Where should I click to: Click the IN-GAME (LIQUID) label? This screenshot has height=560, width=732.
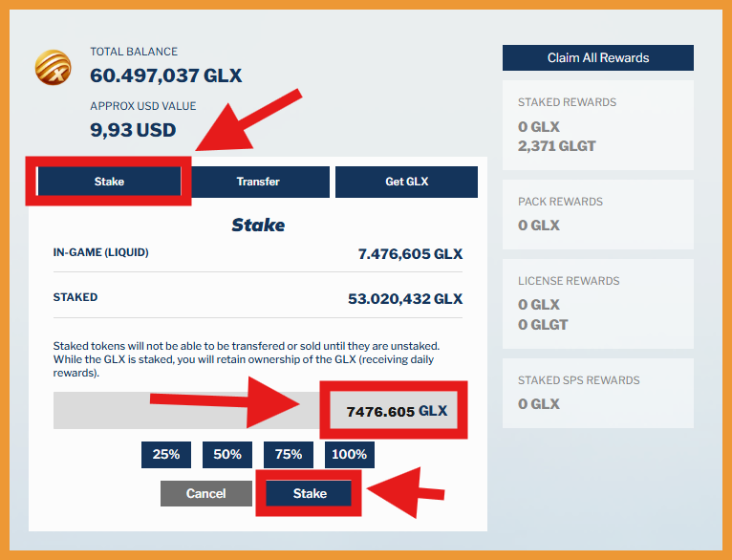pyautogui.click(x=101, y=252)
